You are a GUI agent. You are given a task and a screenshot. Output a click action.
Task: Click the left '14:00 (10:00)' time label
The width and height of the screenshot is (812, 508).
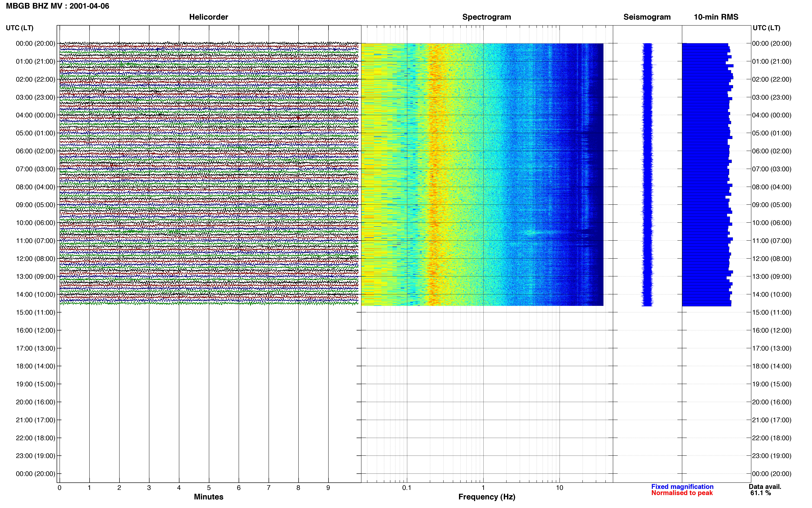click(x=36, y=294)
